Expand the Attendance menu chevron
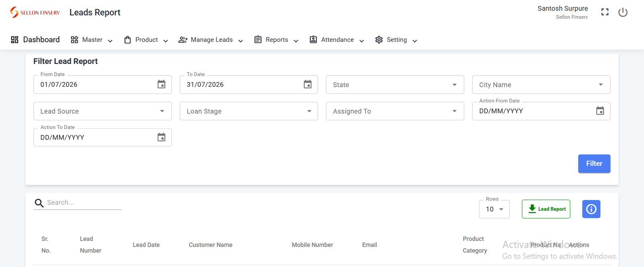Image resolution: width=644 pixels, height=267 pixels. pyautogui.click(x=361, y=41)
